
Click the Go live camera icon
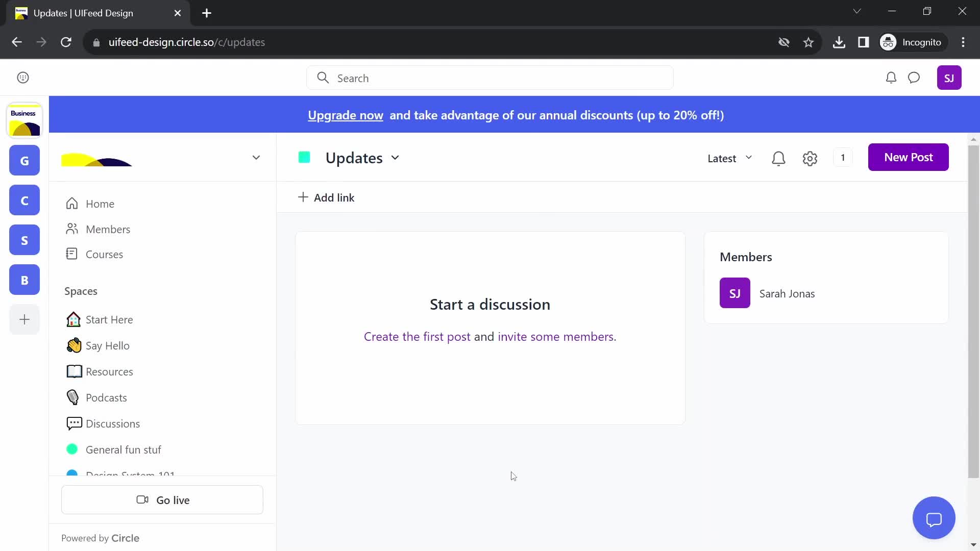(x=143, y=500)
